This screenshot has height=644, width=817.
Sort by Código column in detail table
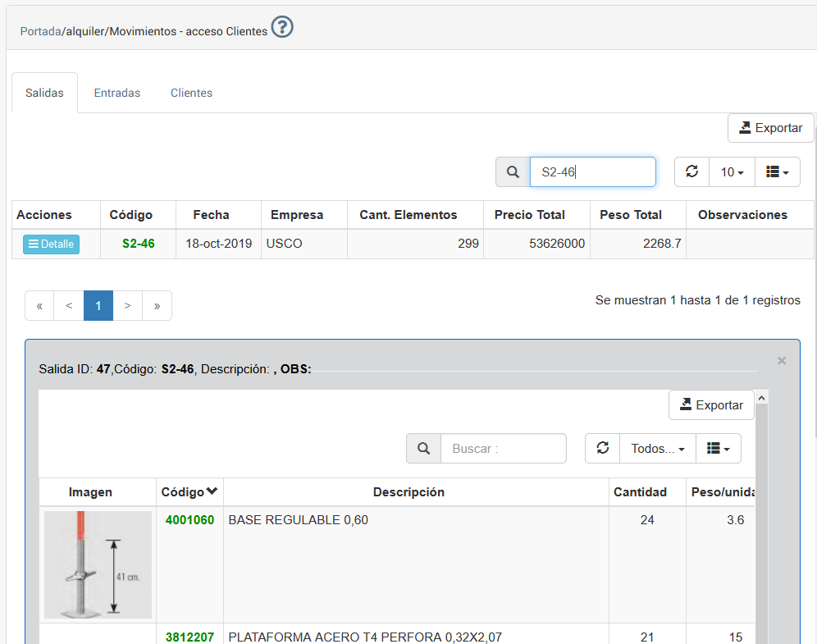coord(189,492)
